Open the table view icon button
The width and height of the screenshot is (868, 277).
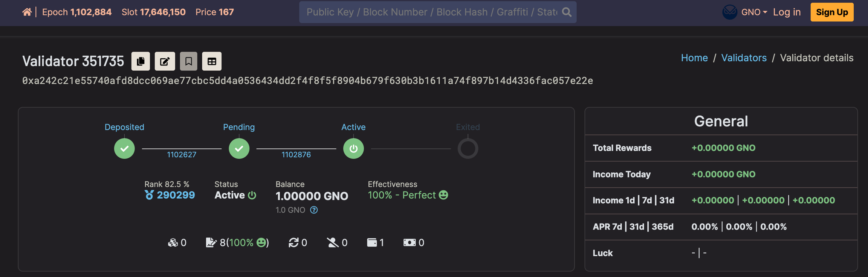pyautogui.click(x=212, y=61)
